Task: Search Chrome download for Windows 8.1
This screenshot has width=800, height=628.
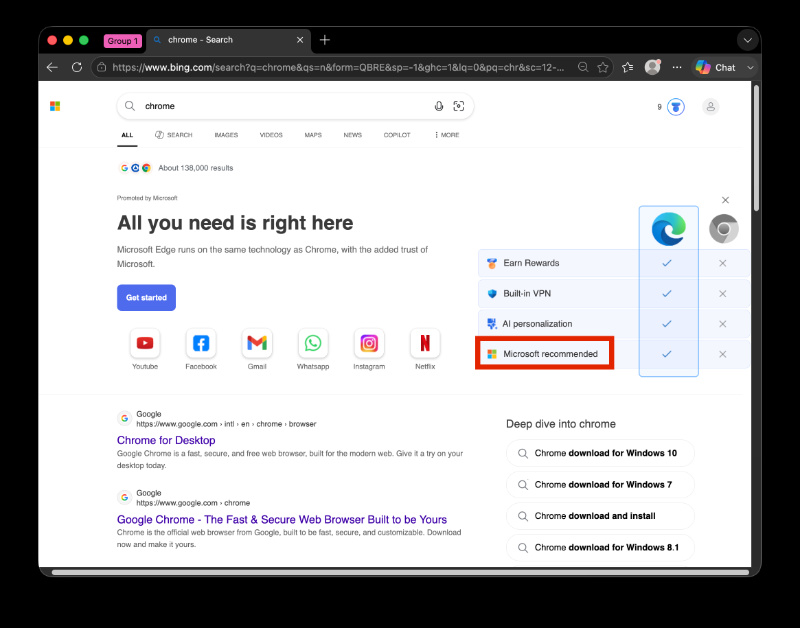Action: coord(600,547)
